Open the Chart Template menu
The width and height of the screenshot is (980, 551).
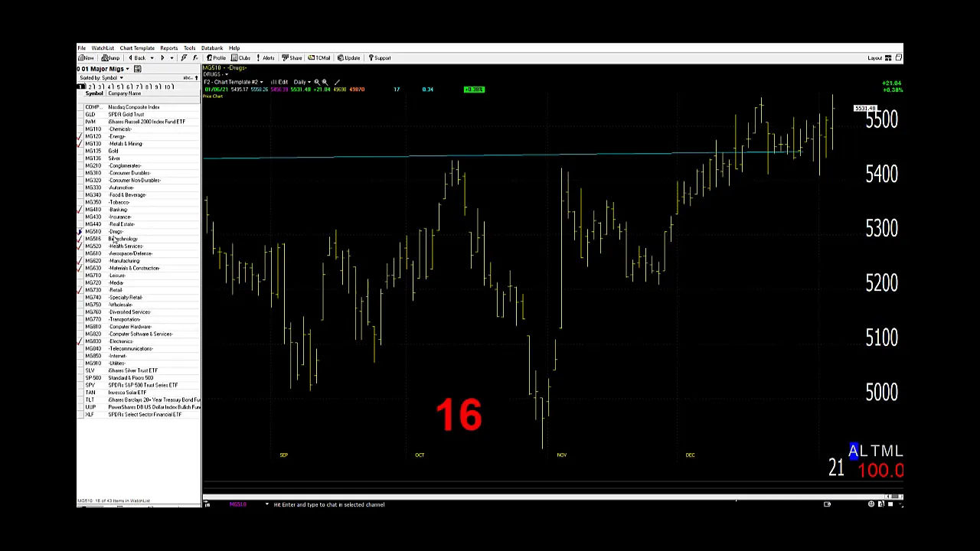tap(137, 48)
